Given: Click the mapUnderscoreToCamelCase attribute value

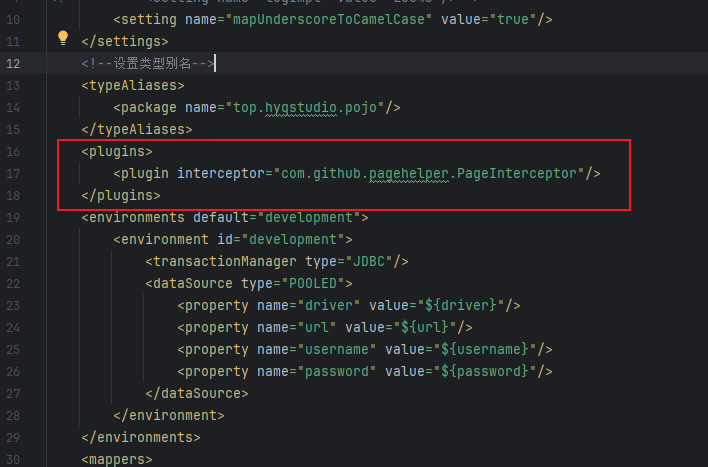Looking at the screenshot, I should pyautogui.click(x=328, y=19).
